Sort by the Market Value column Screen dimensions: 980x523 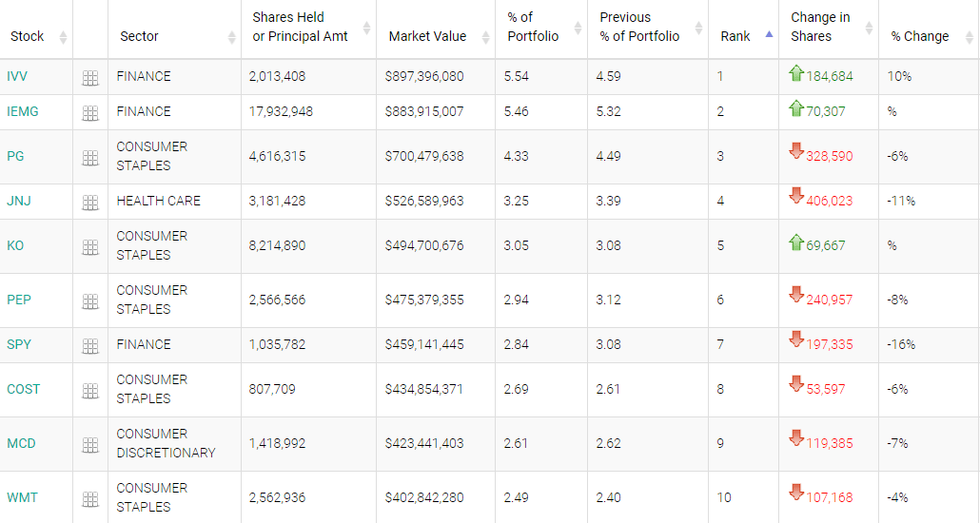tap(427, 36)
